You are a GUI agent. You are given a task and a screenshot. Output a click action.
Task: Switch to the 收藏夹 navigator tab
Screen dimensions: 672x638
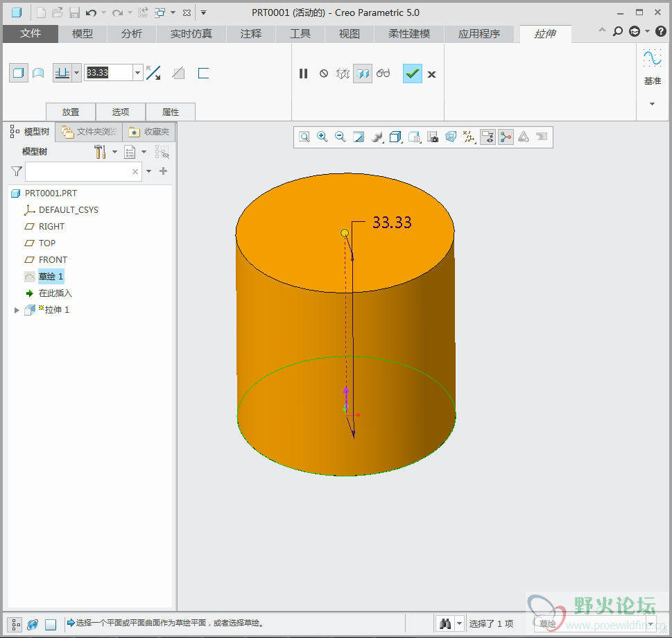coord(148,132)
